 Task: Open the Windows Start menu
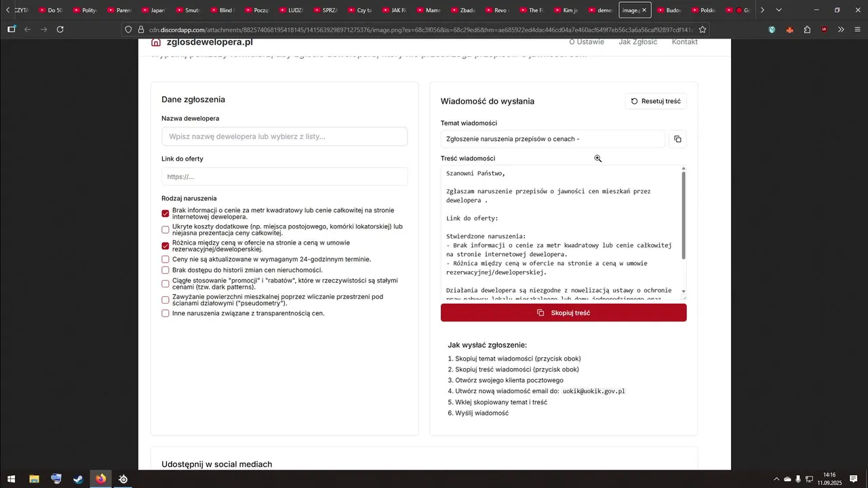11,479
